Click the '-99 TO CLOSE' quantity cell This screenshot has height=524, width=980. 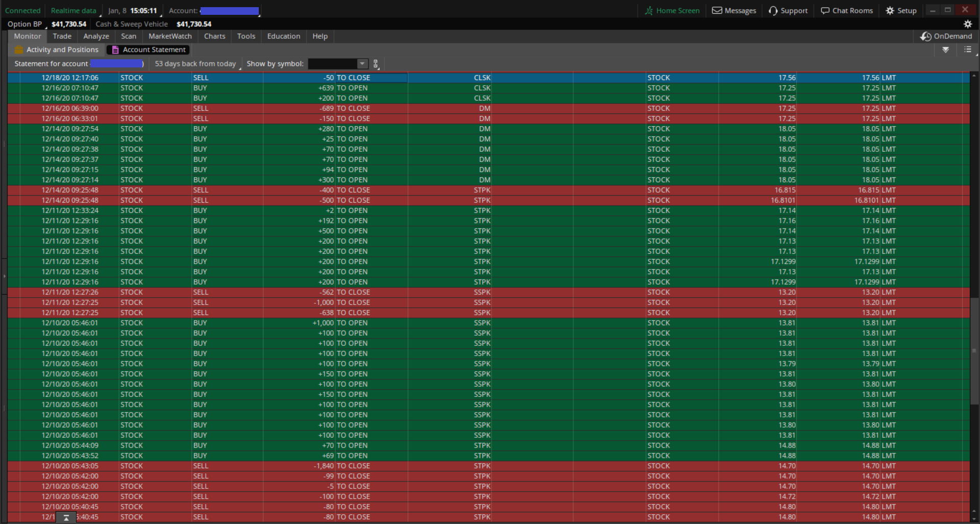click(x=347, y=476)
